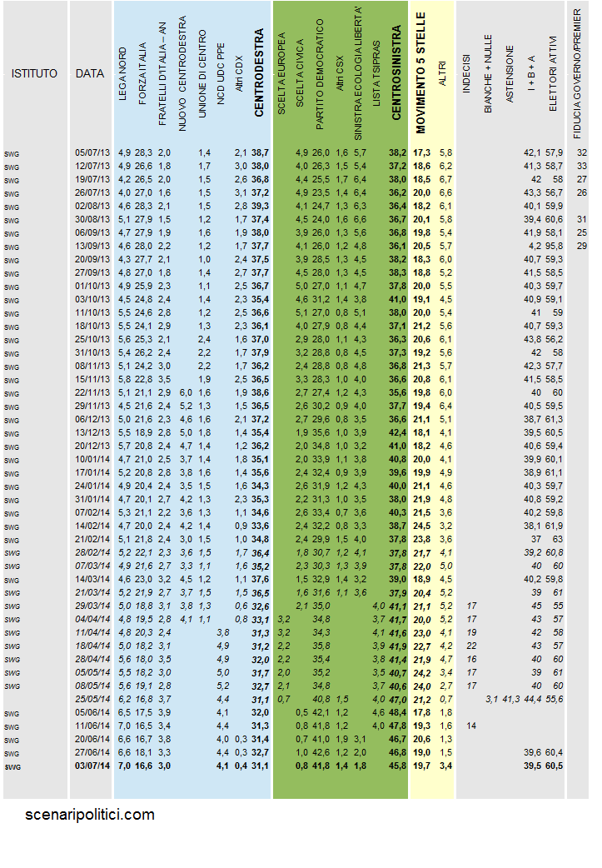602x868 pixels.
Task: Select Forza Italia value 16,6 on 03/07/14
Action: (x=144, y=766)
